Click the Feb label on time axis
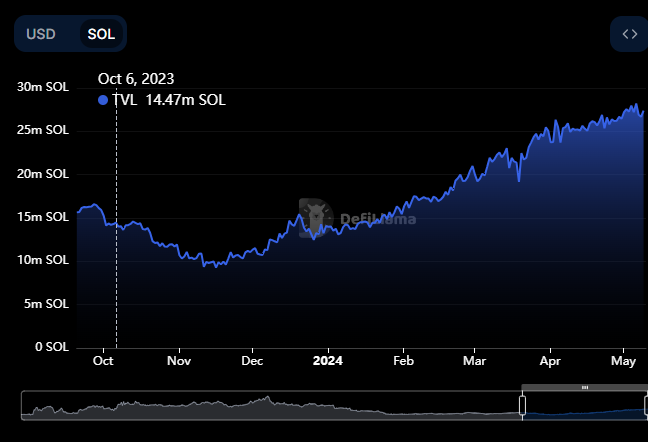Image resolution: width=648 pixels, height=442 pixels. pyautogui.click(x=403, y=361)
